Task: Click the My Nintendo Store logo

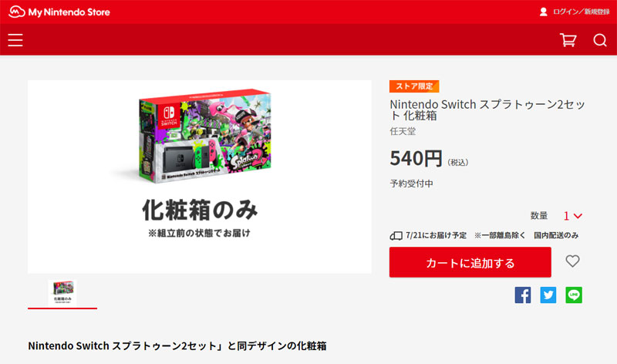Action: [x=59, y=12]
